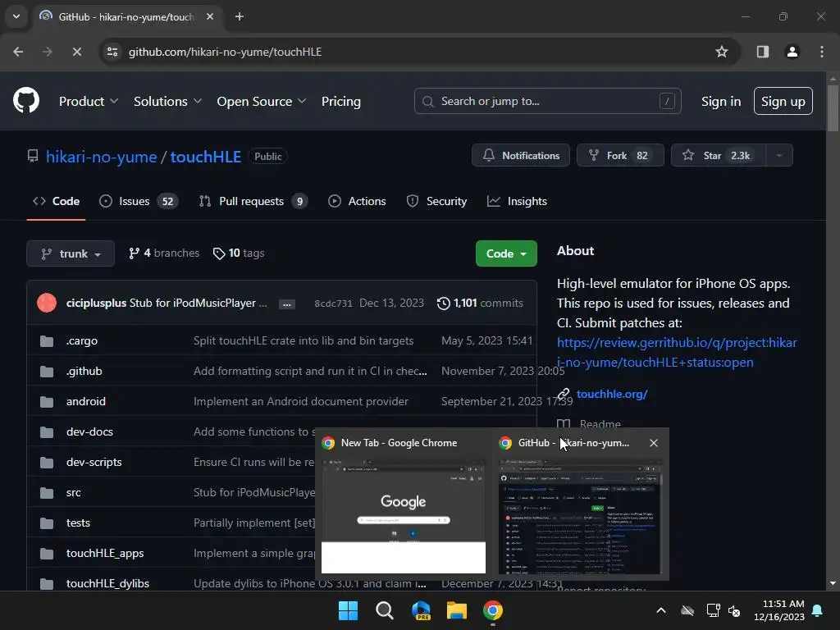This screenshot has height=630, width=840.
Task: Open the Pricing page
Action: pos(340,101)
